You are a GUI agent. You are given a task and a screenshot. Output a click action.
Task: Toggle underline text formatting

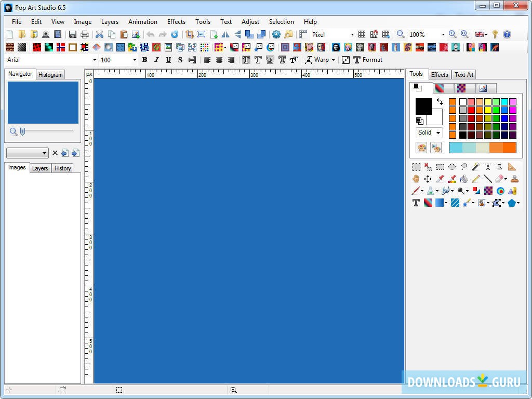click(x=168, y=60)
